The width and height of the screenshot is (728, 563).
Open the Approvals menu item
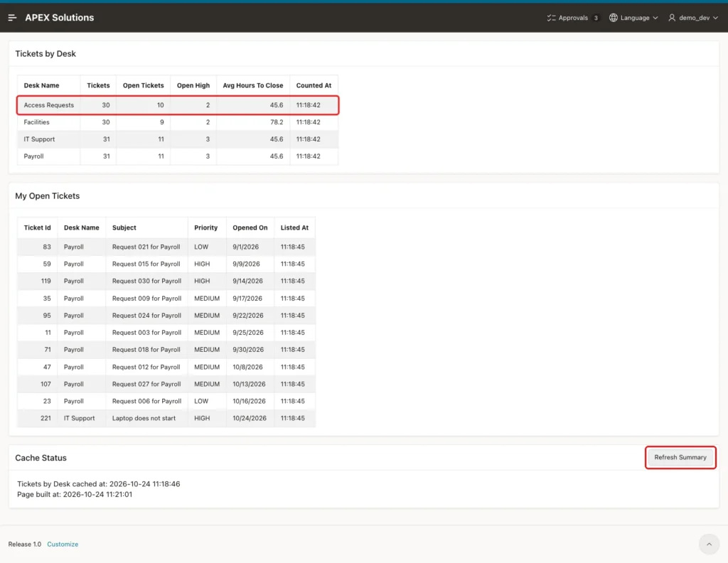coord(572,18)
